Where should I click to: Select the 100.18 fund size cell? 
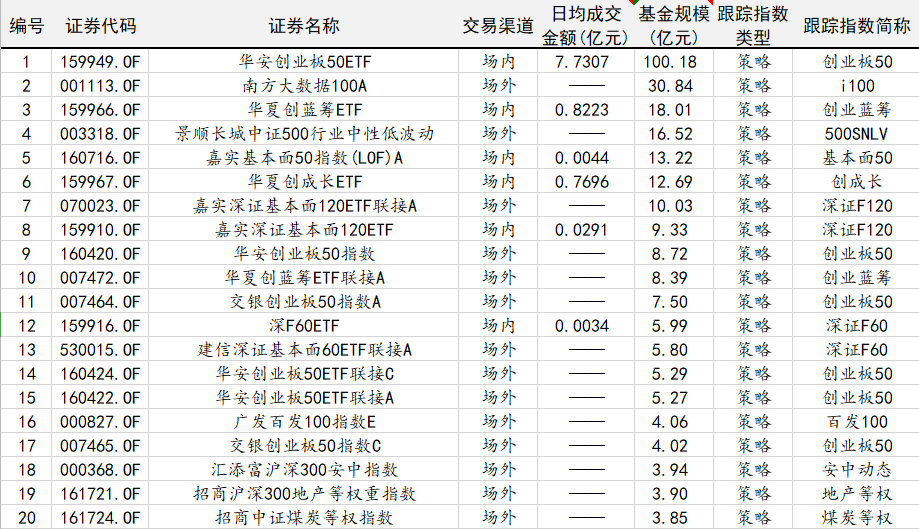[x=674, y=62]
